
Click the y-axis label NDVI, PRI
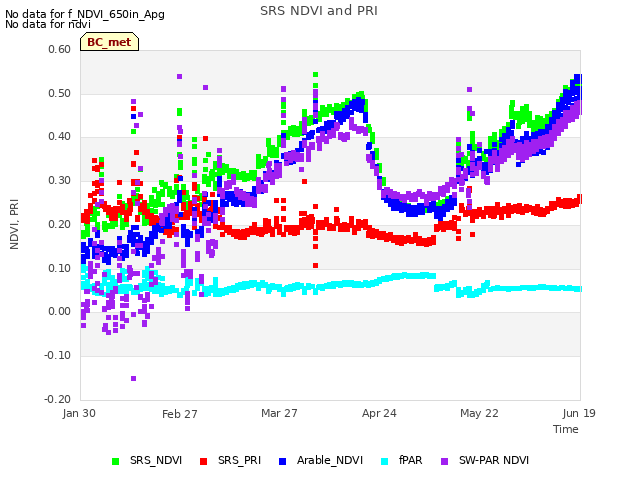[x=14, y=224]
